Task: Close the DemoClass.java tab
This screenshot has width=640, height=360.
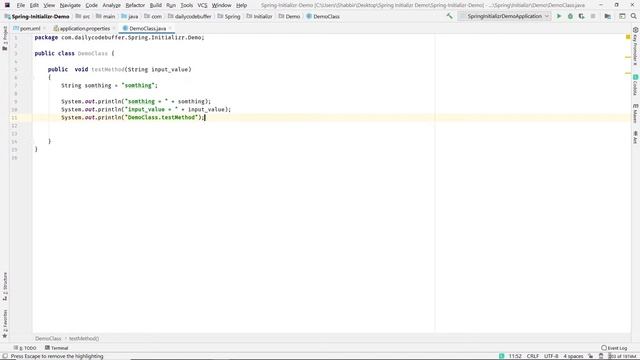Action: click(170, 29)
